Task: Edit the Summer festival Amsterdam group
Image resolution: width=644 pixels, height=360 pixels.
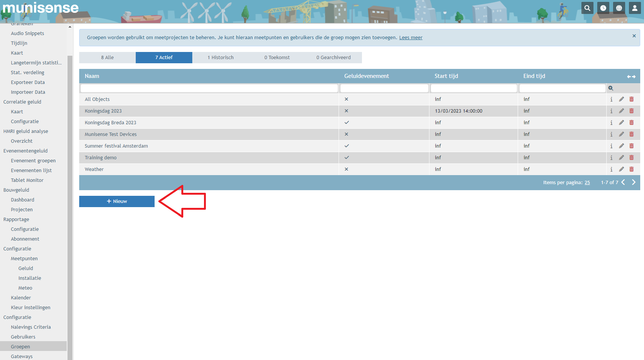Action: (621, 146)
